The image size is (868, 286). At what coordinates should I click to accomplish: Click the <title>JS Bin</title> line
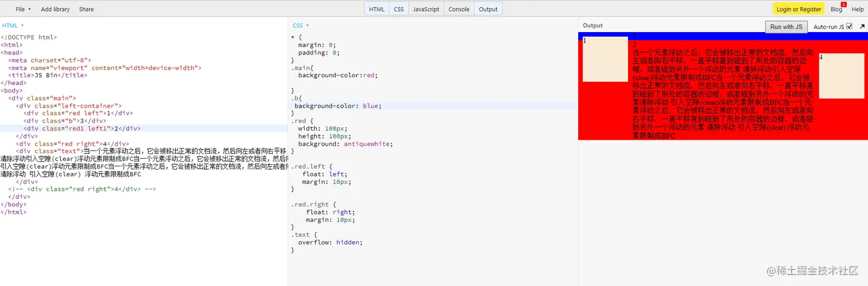[48, 75]
